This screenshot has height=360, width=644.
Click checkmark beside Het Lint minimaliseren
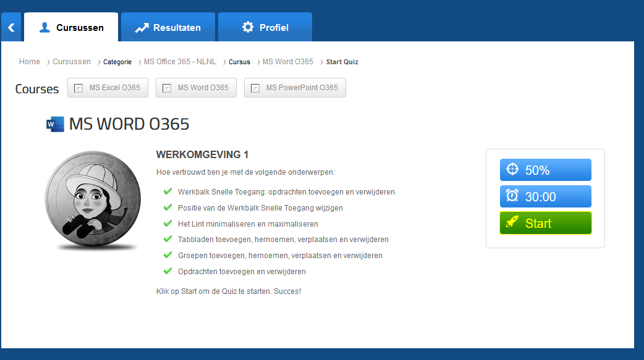[167, 224]
